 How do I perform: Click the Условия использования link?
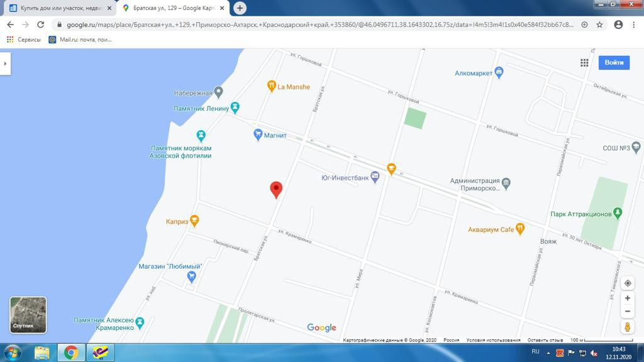click(493, 340)
